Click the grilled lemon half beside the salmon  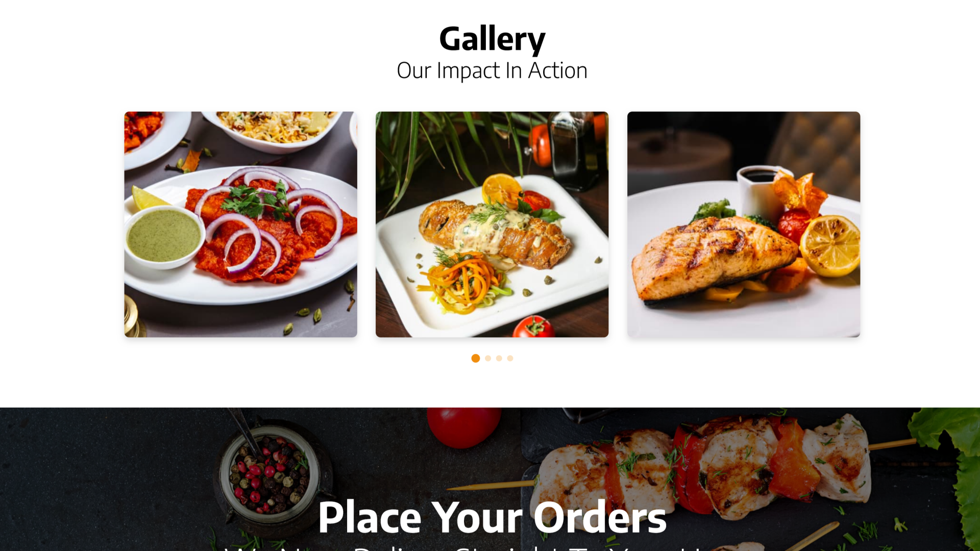click(830, 245)
